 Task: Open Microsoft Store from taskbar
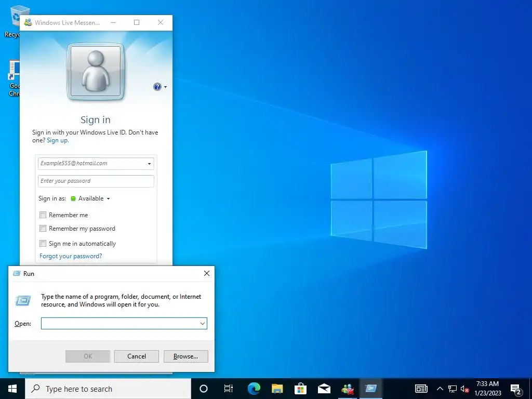301,389
